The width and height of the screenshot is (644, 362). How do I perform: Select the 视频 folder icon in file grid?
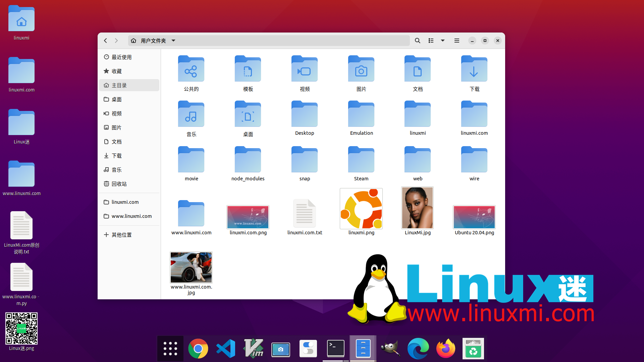tap(305, 69)
